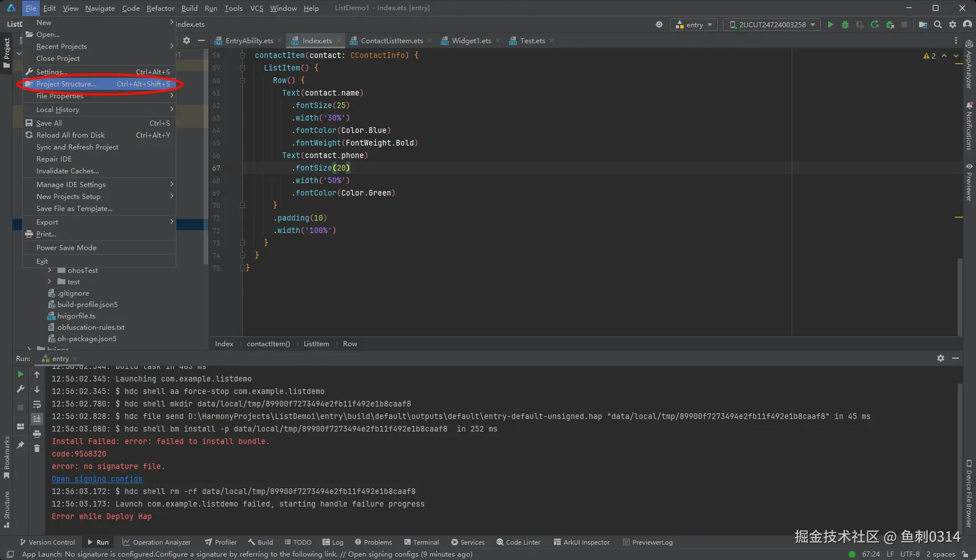
Task: Clear run console with trash icon
Action: click(x=37, y=449)
